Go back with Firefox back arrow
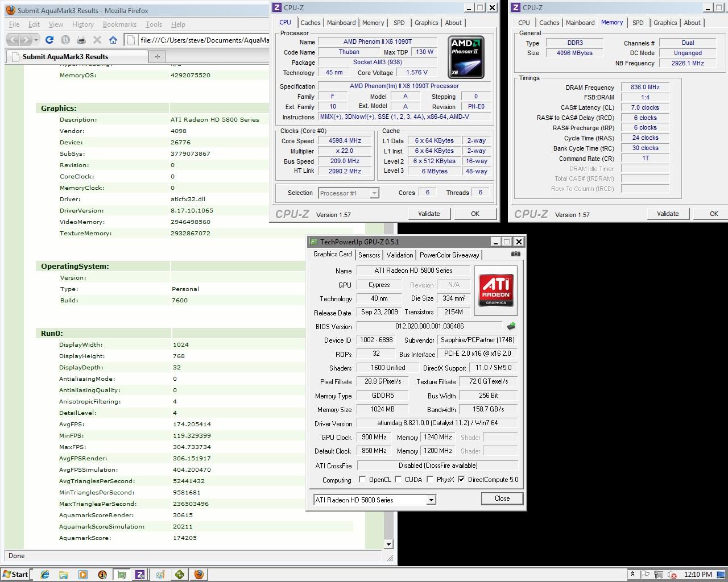 point(13,40)
